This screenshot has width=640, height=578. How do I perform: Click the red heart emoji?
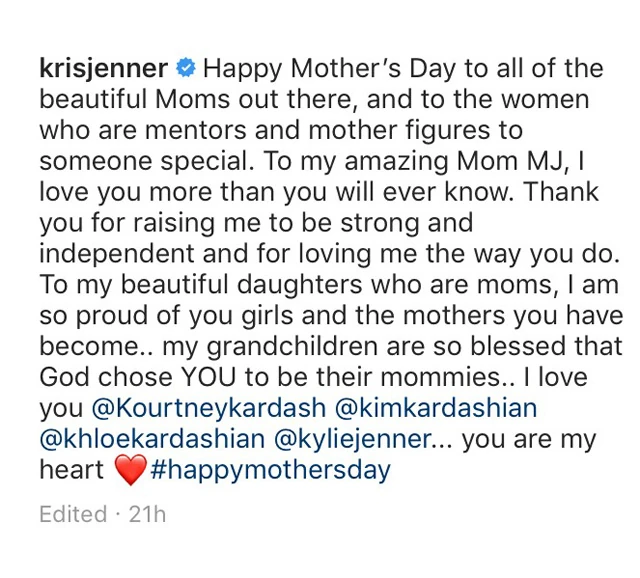tap(131, 470)
